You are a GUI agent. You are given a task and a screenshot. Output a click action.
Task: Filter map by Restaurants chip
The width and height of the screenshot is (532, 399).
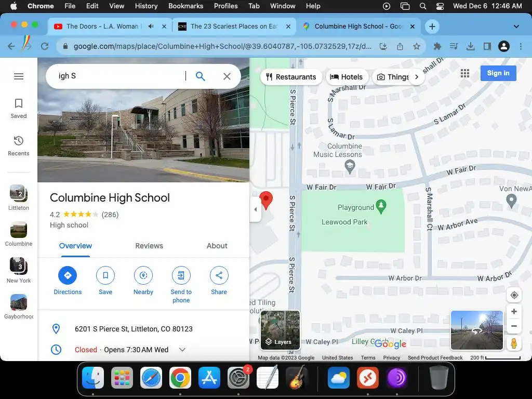(291, 77)
